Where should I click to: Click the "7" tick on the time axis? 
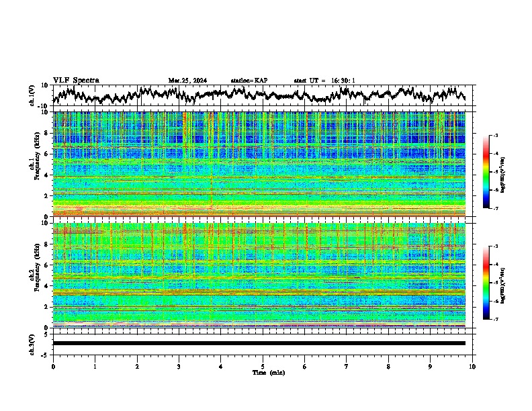(347, 367)
